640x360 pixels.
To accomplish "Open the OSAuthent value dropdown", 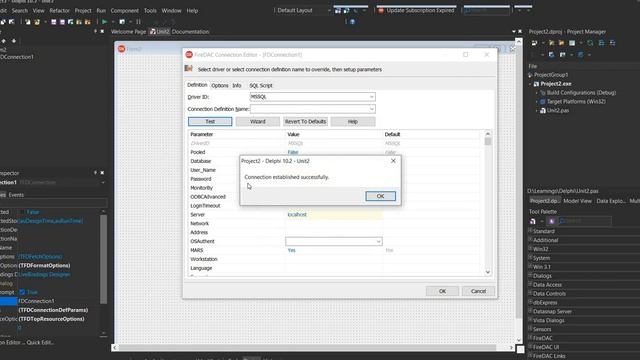I will tap(378, 242).
